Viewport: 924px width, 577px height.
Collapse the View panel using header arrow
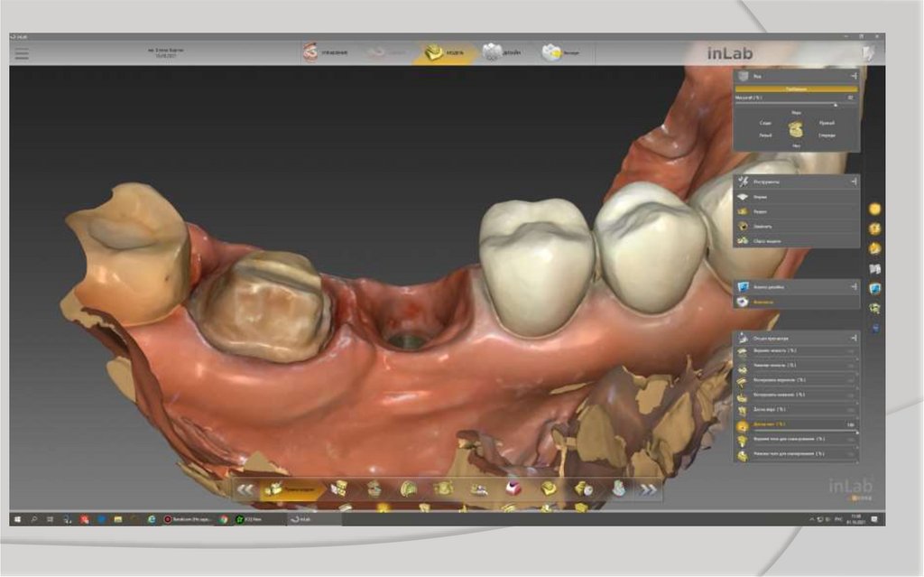853,78
